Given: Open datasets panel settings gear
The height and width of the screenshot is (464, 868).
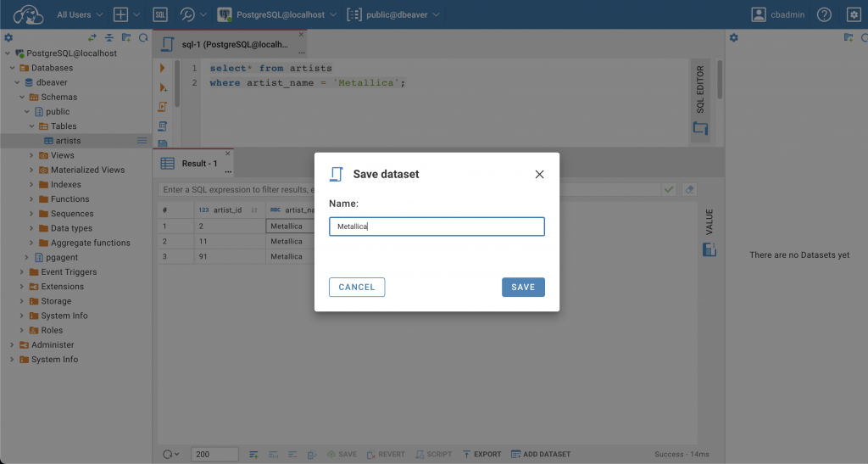Looking at the screenshot, I should tap(733, 37).
